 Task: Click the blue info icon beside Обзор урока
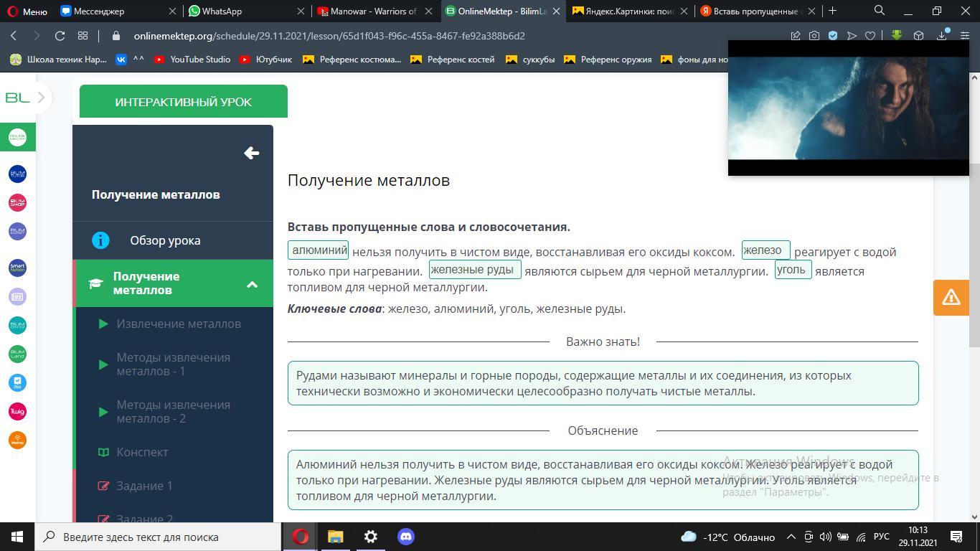point(100,240)
